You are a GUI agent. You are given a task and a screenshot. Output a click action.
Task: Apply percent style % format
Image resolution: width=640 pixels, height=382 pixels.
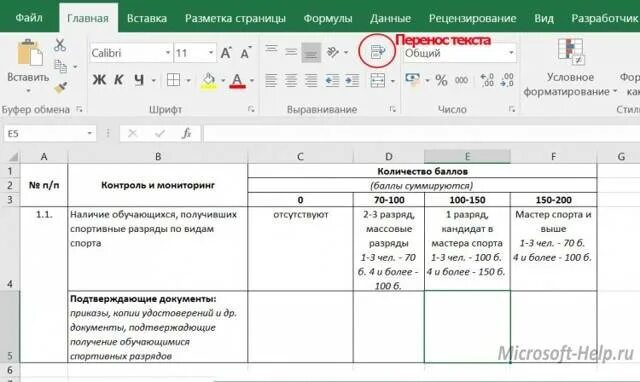tap(441, 80)
